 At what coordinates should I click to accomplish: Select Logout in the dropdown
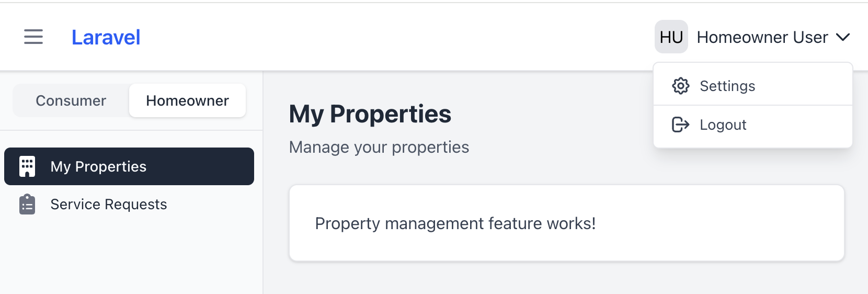point(723,125)
